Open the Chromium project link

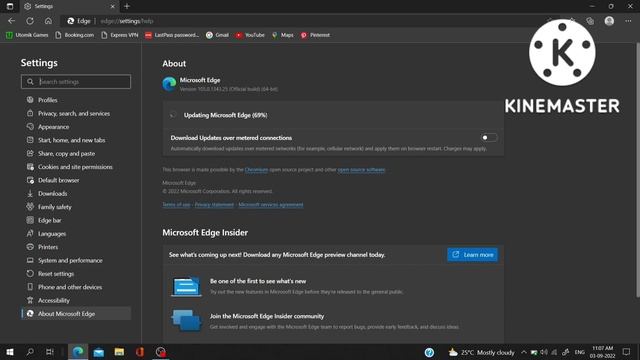256,169
